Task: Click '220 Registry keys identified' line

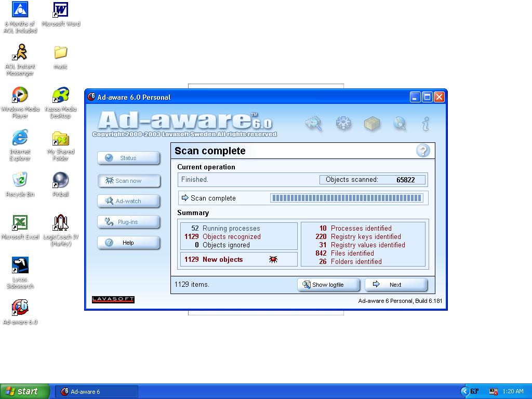Action: point(358,237)
